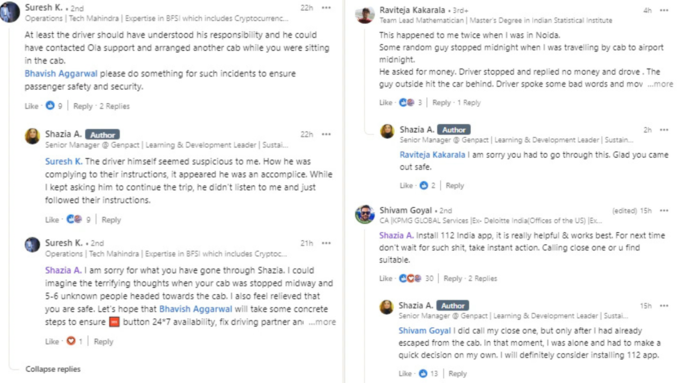This screenshot has width=680, height=383.
Task: Open options on Shazia A.'s reply to Raviteja
Action: (664, 130)
